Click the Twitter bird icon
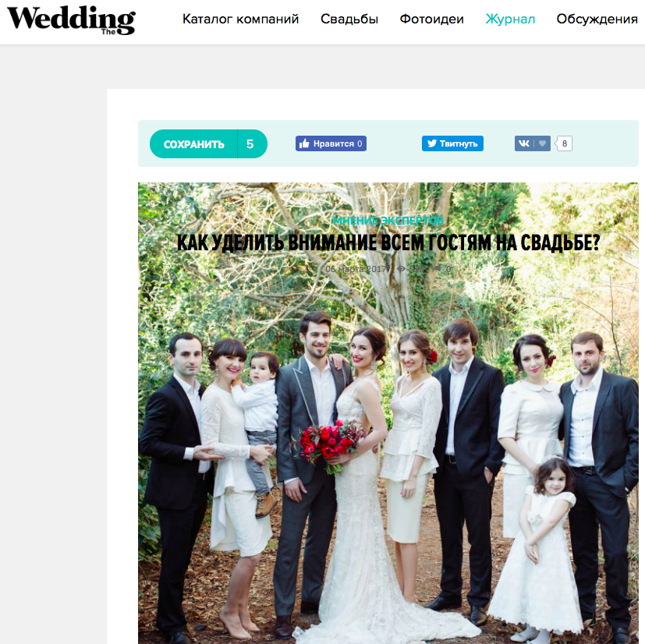The image size is (645, 644). pyautogui.click(x=432, y=143)
